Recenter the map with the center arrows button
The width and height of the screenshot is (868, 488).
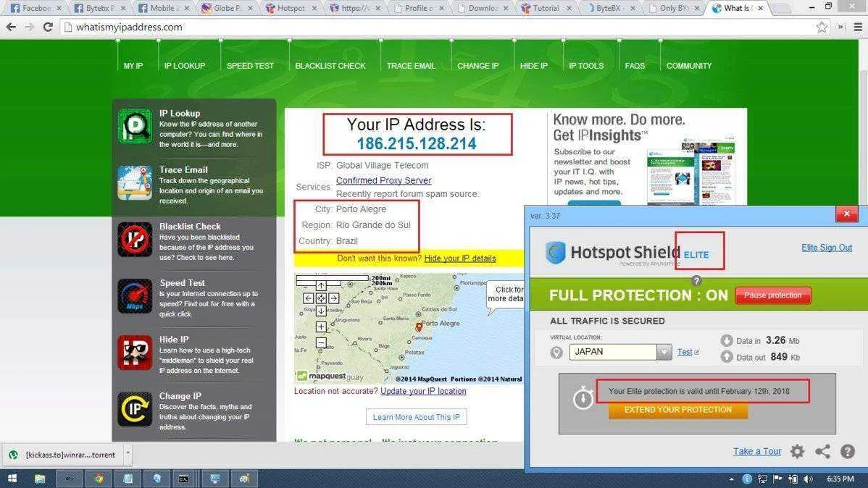tap(321, 298)
